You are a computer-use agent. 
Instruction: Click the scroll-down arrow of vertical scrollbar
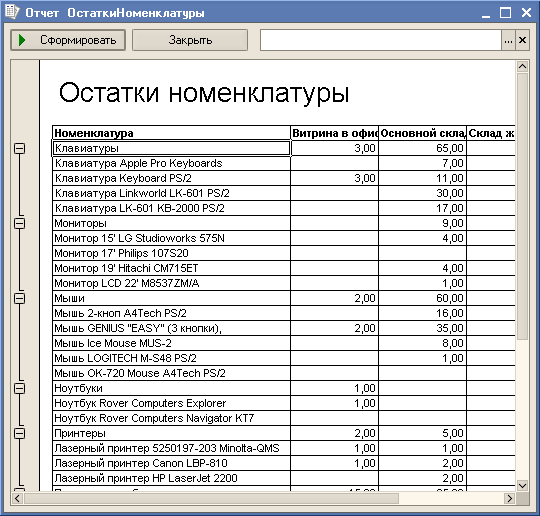pos(522,485)
